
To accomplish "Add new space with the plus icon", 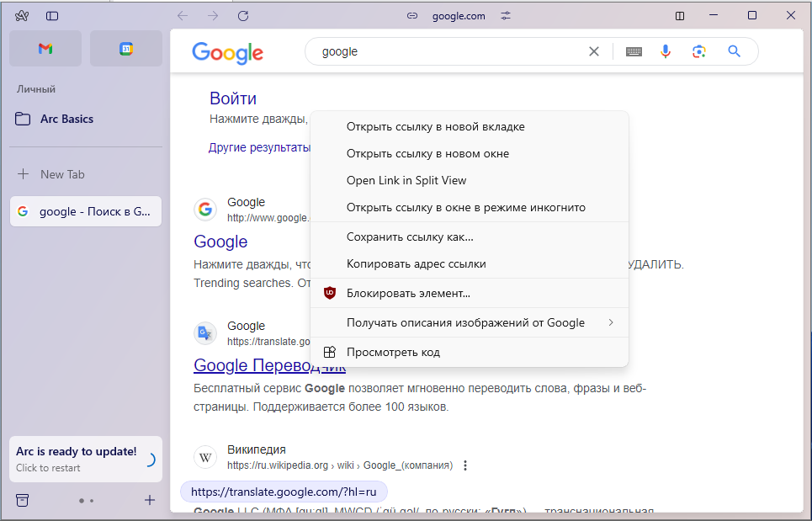I will pyautogui.click(x=150, y=500).
